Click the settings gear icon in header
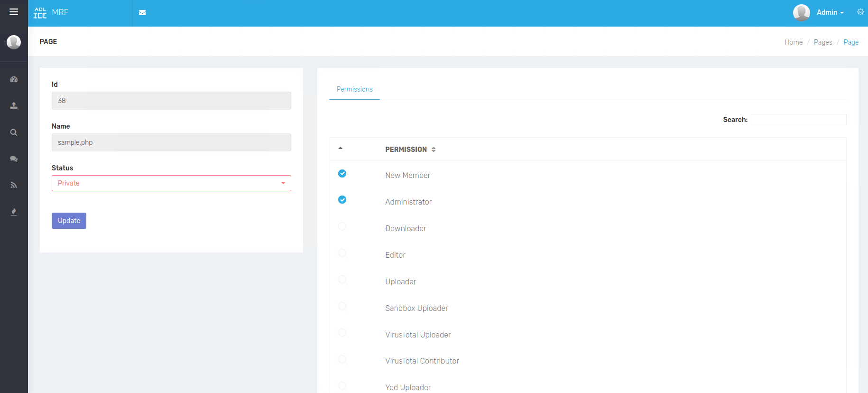Screen dimensions: 868x393 pos(860,12)
